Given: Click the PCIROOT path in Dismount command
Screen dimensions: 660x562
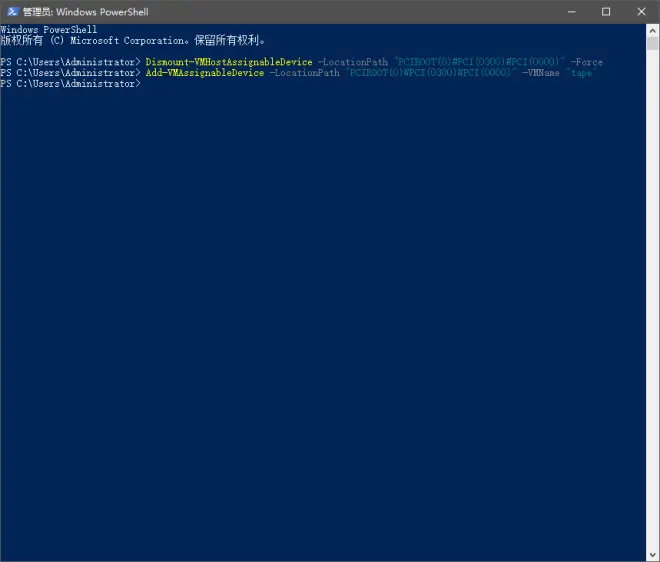Looking at the screenshot, I should [479, 62].
